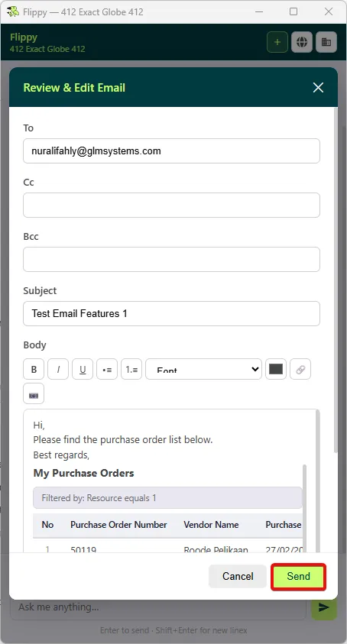The height and width of the screenshot is (644, 347).
Task: Focus the Bcc field
Action: [x=171, y=259]
